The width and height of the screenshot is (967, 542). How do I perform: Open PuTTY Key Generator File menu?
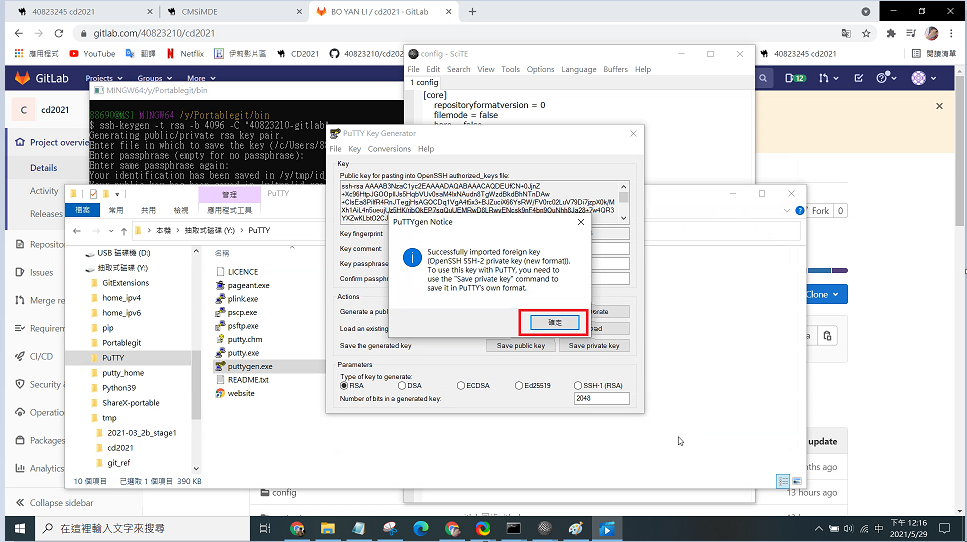coord(335,149)
